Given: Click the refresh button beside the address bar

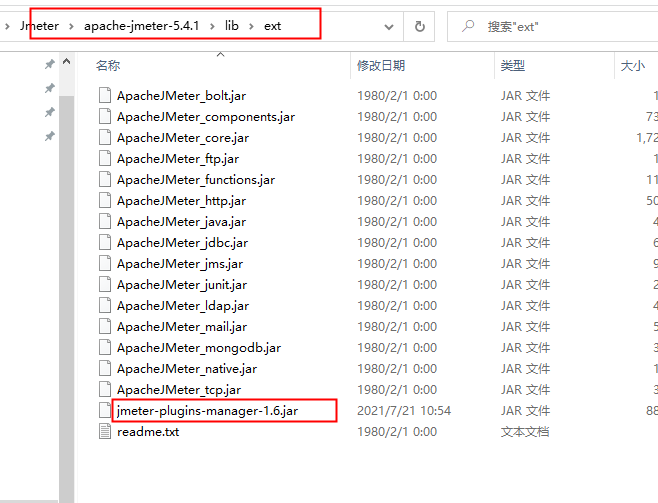Looking at the screenshot, I should click(x=419, y=26).
